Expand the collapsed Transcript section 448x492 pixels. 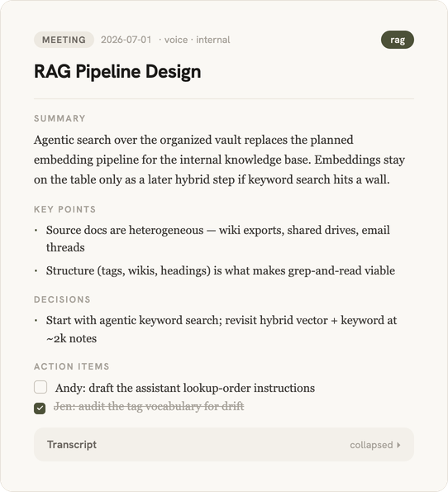click(x=224, y=444)
